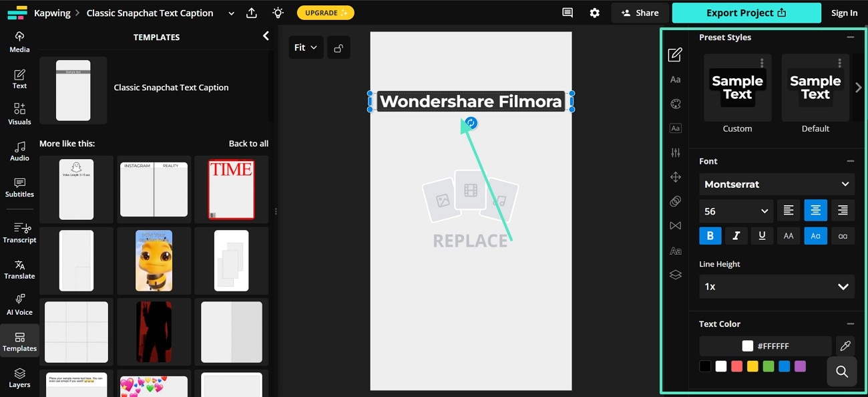This screenshot has height=397, width=868.
Task: Open the Audio panel
Action: click(19, 151)
